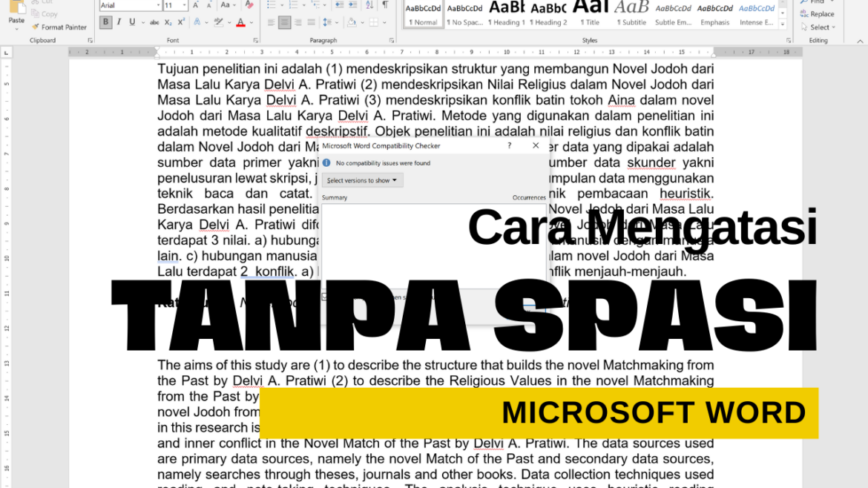Toggle the check compatibility when saving checkbox

tap(324, 296)
